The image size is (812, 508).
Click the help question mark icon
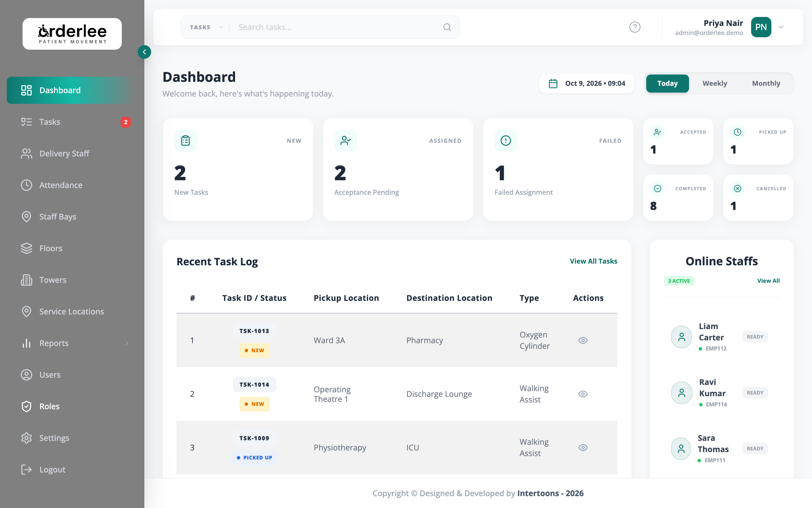pos(634,27)
